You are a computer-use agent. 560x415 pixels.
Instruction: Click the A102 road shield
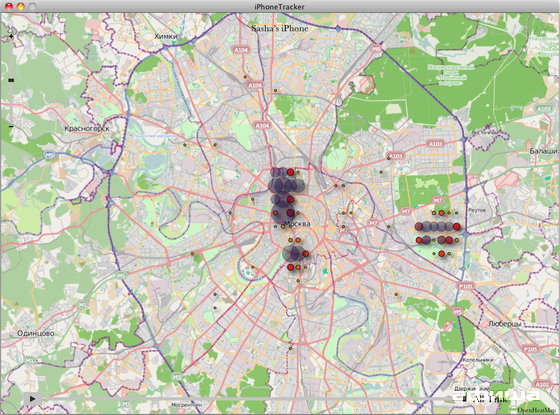pyautogui.click(x=543, y=384)
